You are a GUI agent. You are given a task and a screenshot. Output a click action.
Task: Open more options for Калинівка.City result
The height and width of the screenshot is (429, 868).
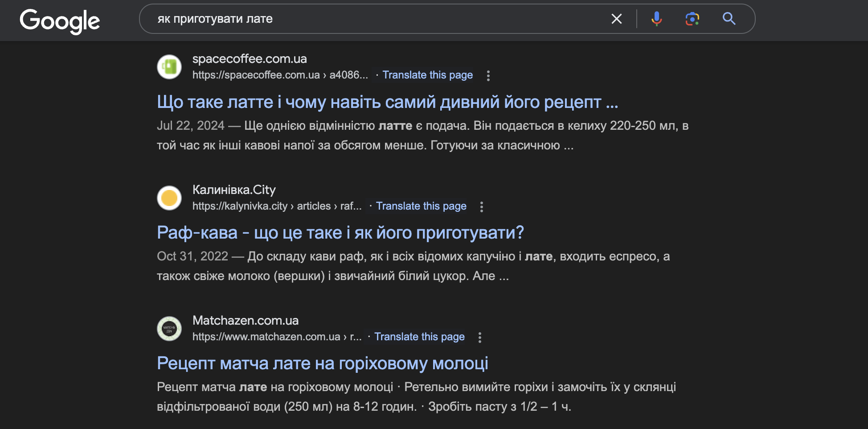(x=482, y=206)
